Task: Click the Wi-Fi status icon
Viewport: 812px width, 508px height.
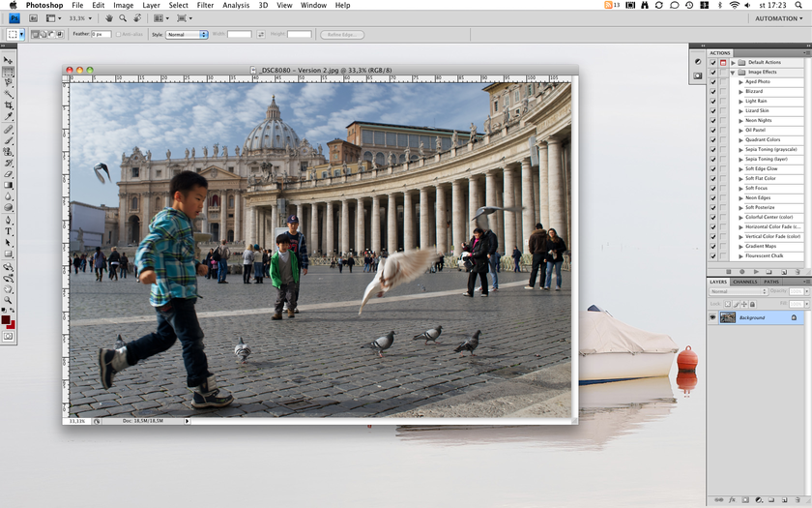Action: [x=734, y=5]
